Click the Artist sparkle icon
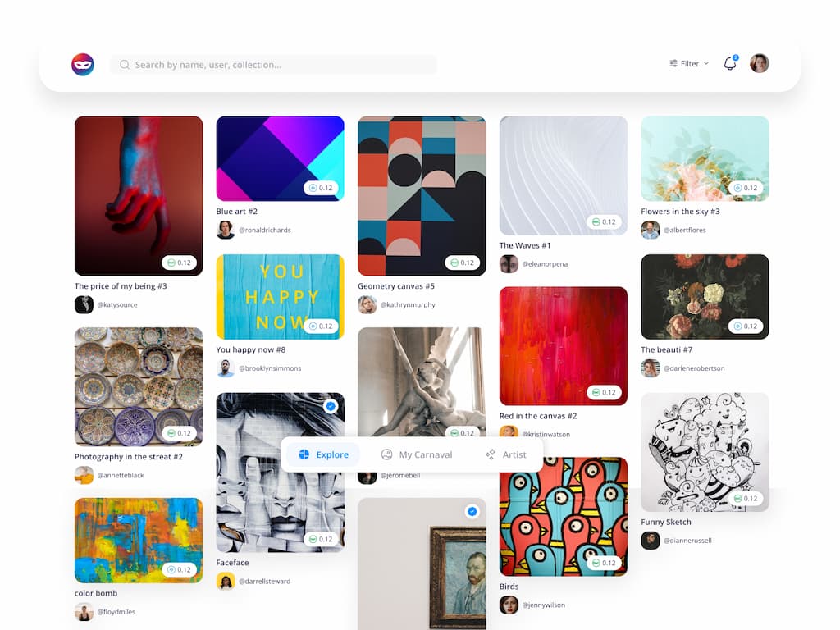Screen dimensions: 840x630 [x=491, y=454]
